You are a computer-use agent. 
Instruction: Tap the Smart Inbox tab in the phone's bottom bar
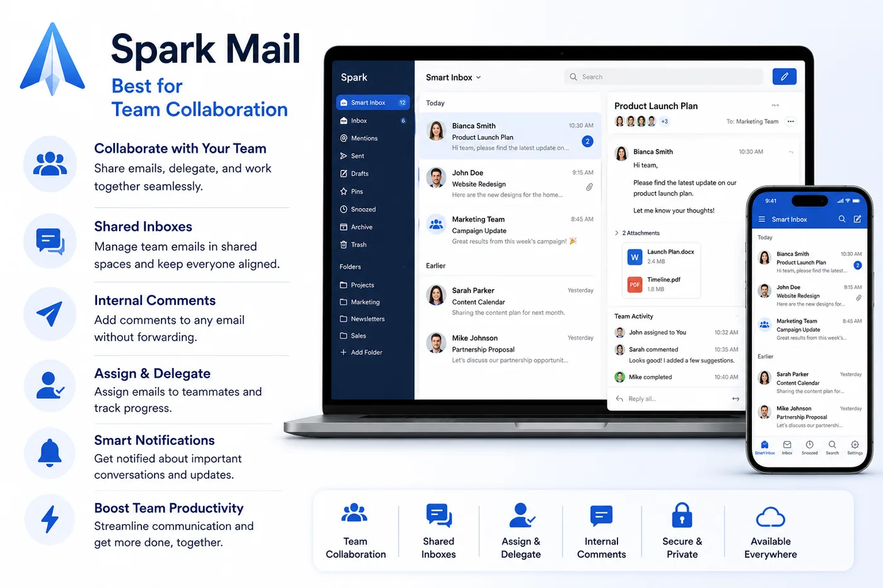tap(764, 447)
